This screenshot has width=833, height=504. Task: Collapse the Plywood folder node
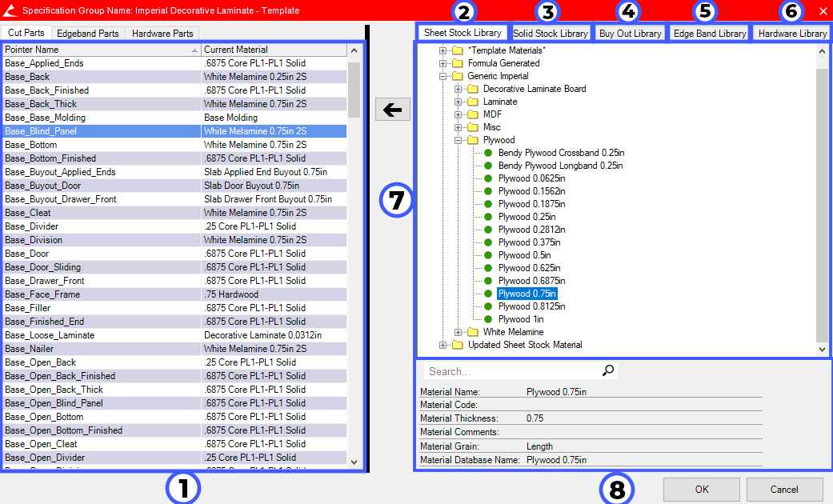[x=459, y=140]
